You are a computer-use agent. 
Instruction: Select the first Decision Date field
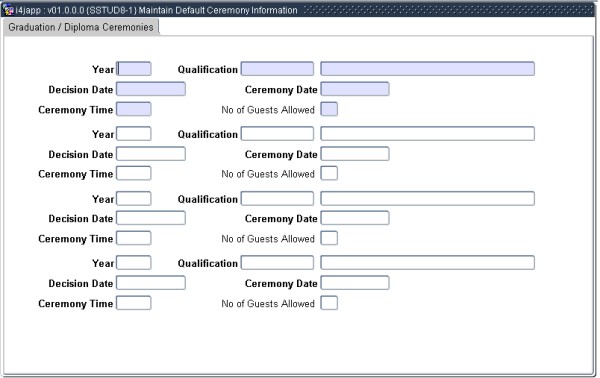(x=151, y=89)
